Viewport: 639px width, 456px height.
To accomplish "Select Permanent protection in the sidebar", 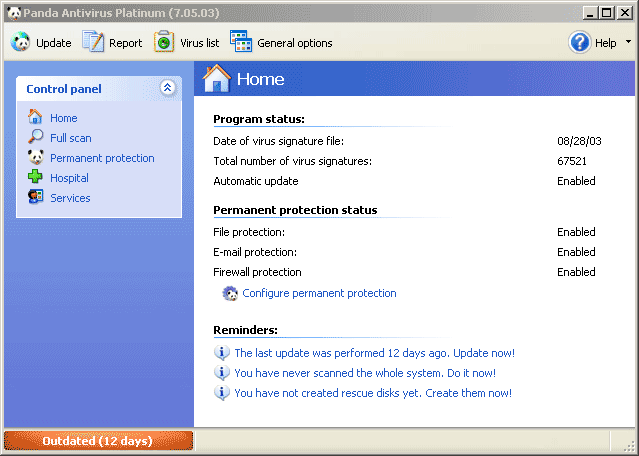I will click(102, 158).
